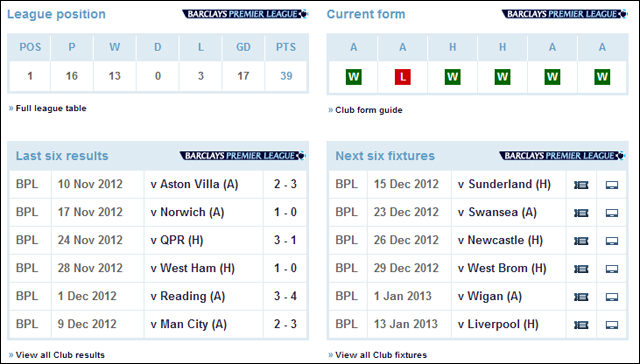Click TV icon for Sunderland fixture
Viewport: 640px width, 364px height.
(611, 185)
